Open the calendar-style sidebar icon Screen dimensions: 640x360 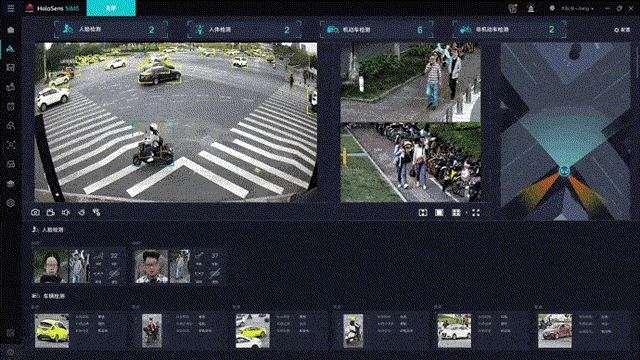click(11, 107)
